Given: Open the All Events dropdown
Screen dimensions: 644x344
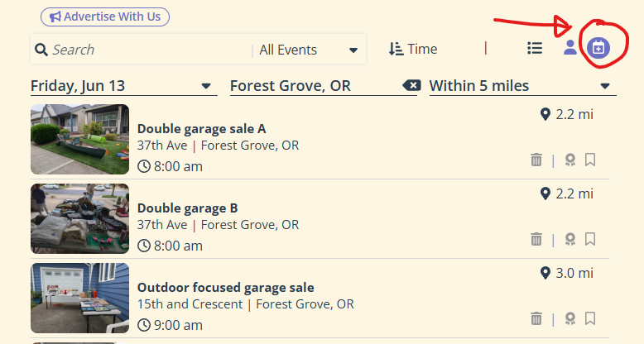Looking at the screenshot, I should coord(309,50).
